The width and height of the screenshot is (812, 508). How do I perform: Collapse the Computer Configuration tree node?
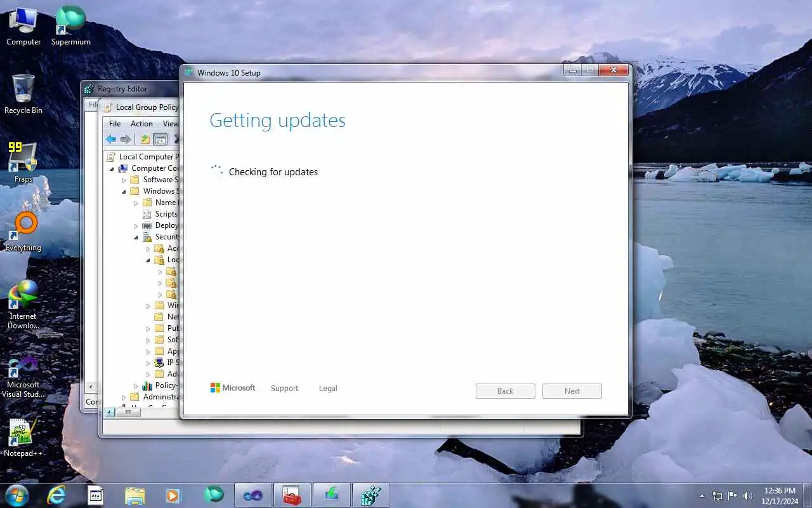tap(112, 168)
